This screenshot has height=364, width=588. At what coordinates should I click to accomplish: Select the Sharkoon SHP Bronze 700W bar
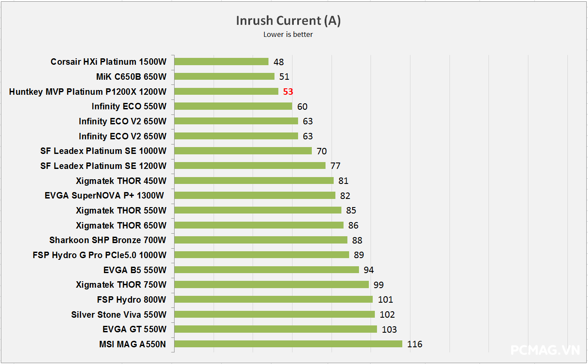point(261,240)
